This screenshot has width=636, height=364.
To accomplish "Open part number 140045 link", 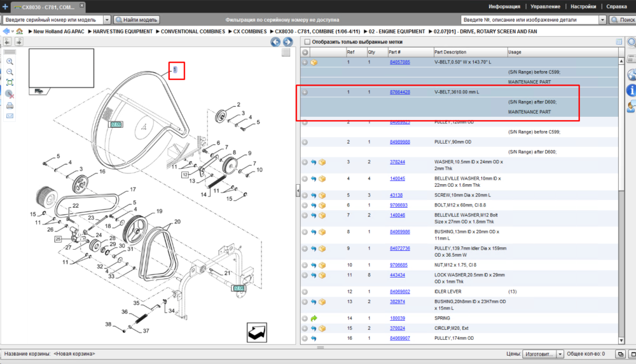I will (x=397, y=179).
